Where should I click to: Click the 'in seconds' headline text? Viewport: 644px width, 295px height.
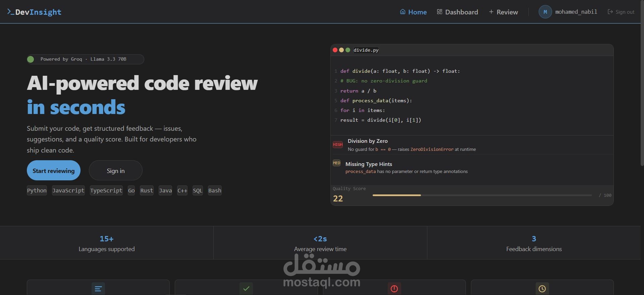[x=76, y=107]
